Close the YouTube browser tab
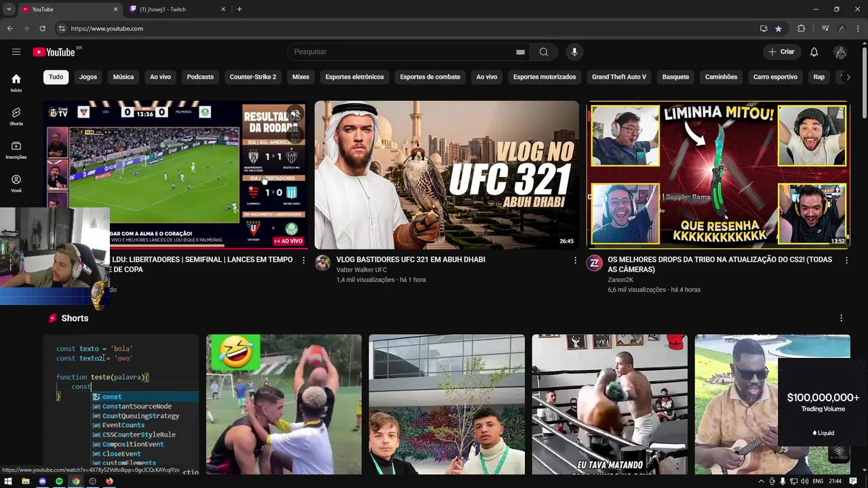Viewport: 868px width, 488px height. [x=115, y=9]
